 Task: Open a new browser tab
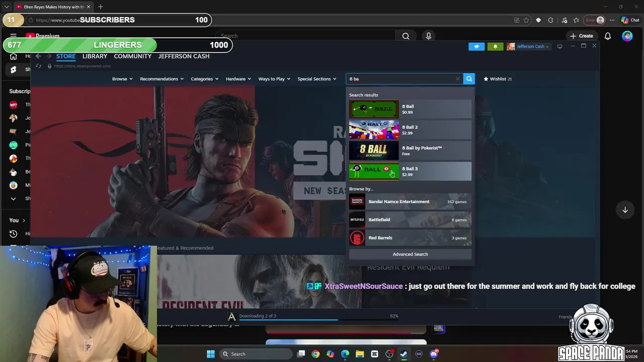pos(101,7)
